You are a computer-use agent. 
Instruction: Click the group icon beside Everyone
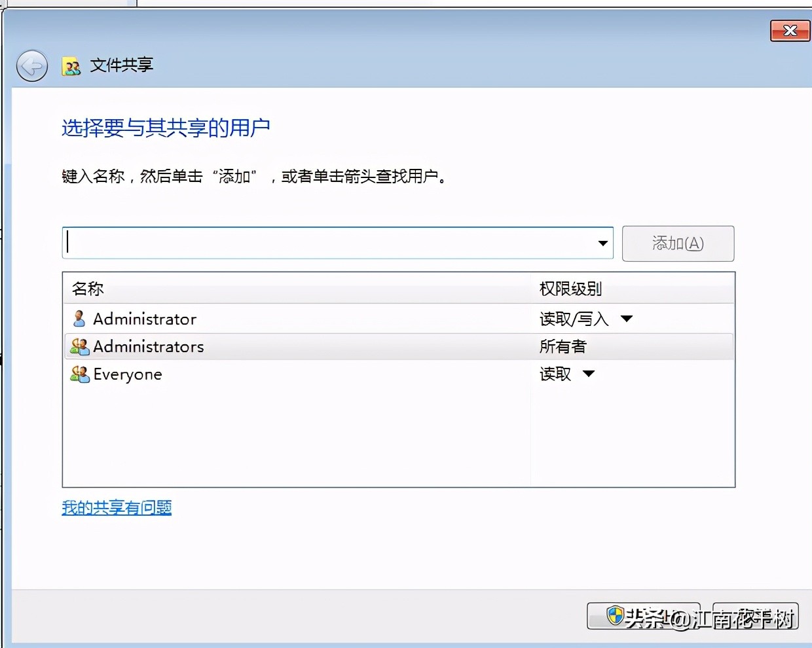(x=79, y=374)
